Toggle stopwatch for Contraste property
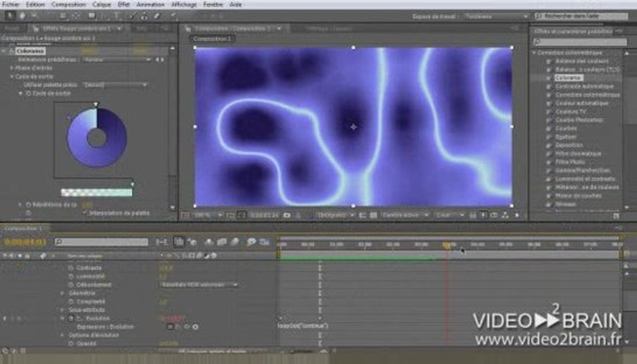 pos(71,268)
